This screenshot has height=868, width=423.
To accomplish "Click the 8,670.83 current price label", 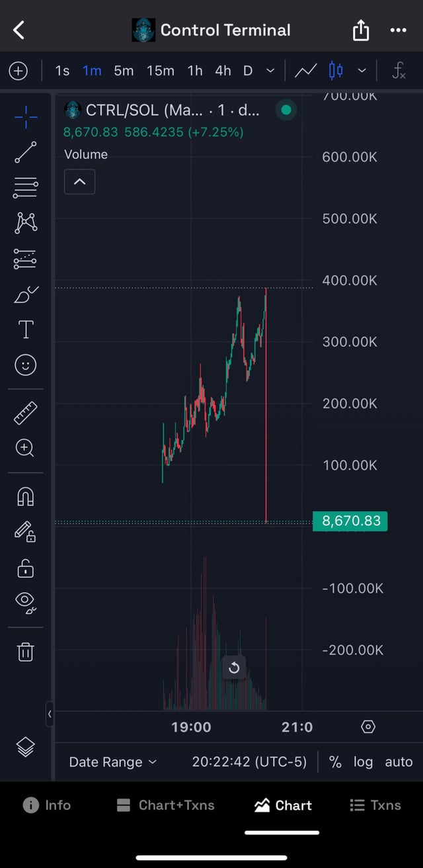I will [351, 521].
